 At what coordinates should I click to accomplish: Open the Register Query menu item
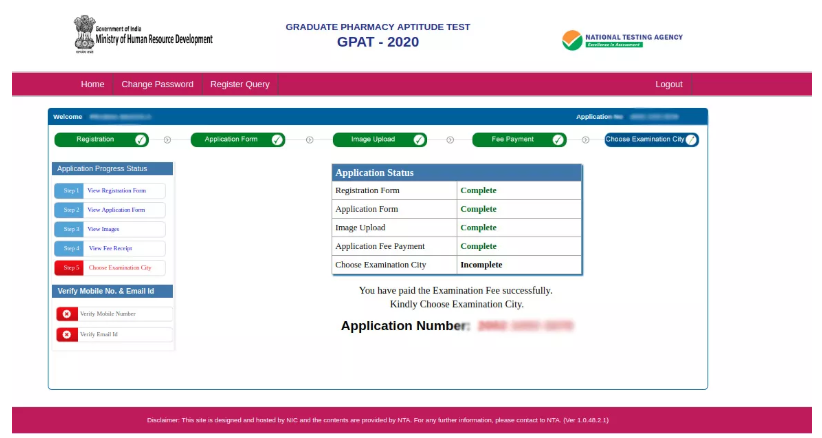click(x=240, y=84)
